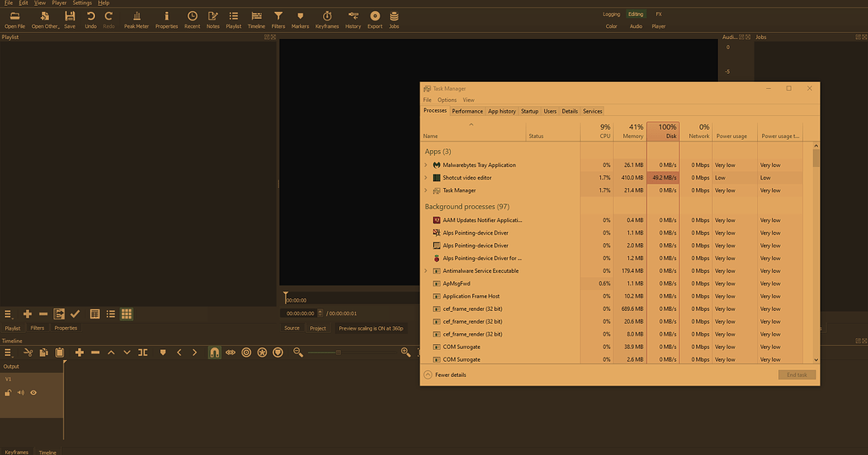The width and height of the screenshot is (868, 455).
Task: Open the Properties toolbar icon
Action: (167, 17)
